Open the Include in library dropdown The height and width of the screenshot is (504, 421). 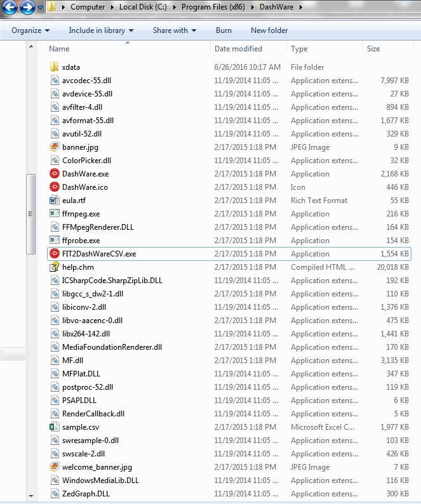[x=101, y=30]
